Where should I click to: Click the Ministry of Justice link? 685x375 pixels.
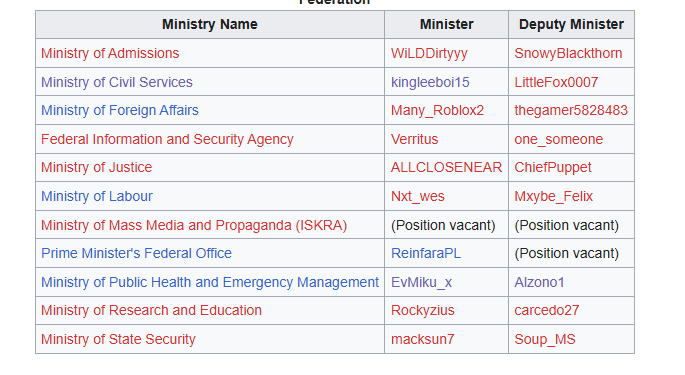point(97,167)
